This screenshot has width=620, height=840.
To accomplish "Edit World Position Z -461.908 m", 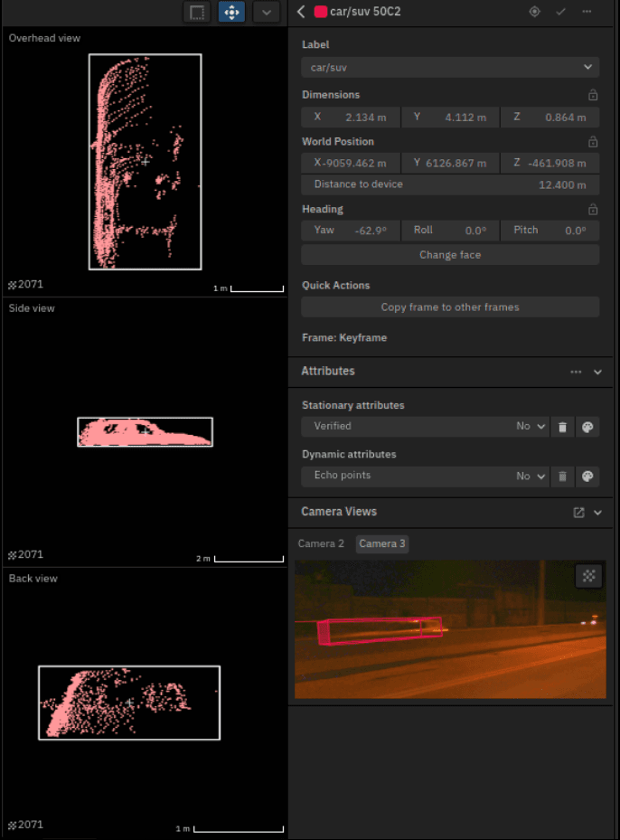I will pos(550,163).
